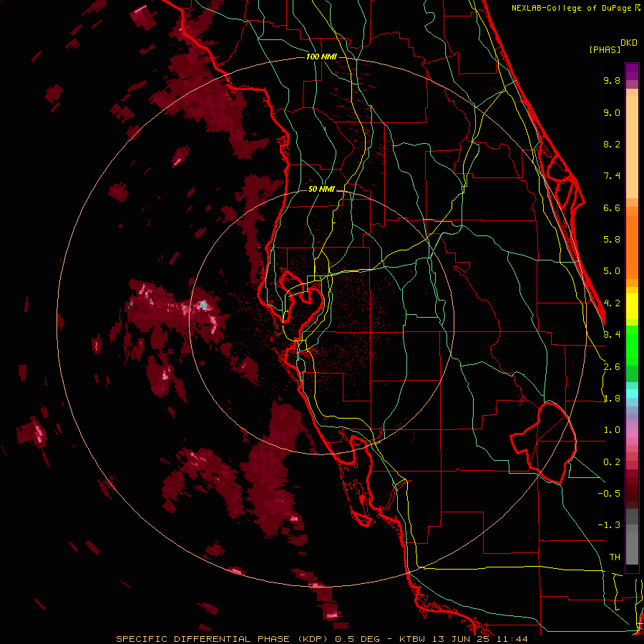Click the 0.2 value on the color scale
Image resolution: width=644 pixels, height=644 pixels.
(x=612, y=462)
